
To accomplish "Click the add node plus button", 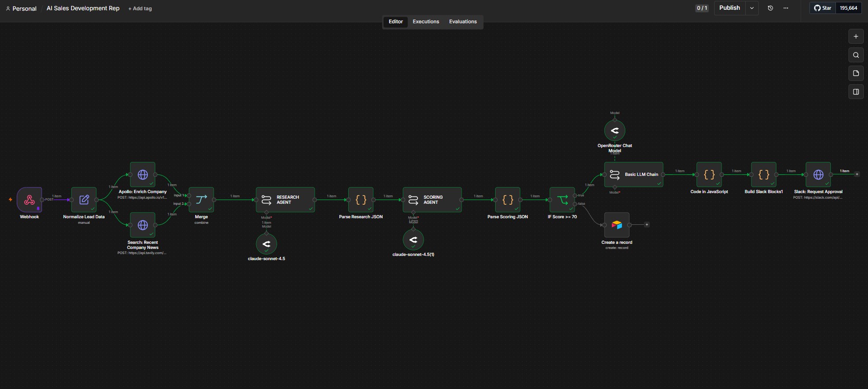I will [x=856, y=36].
